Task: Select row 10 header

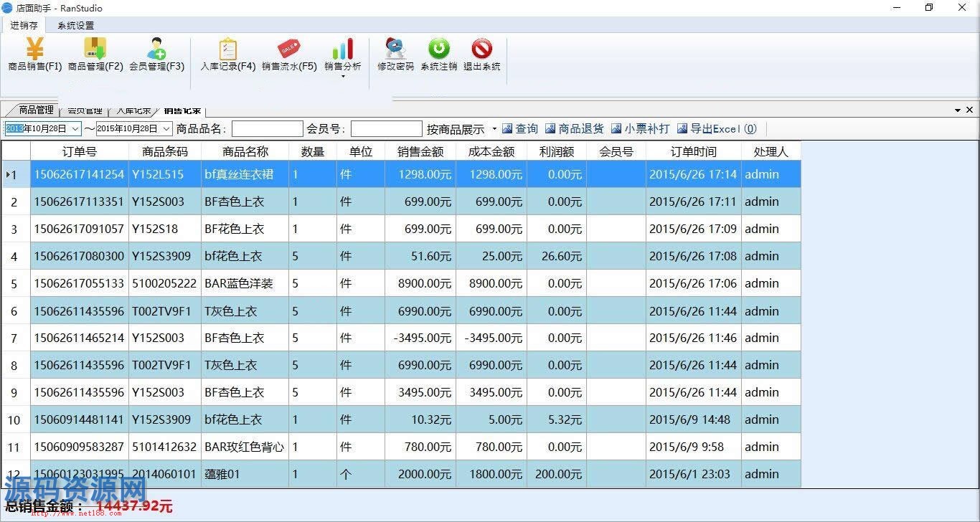Action: (16, 419)
